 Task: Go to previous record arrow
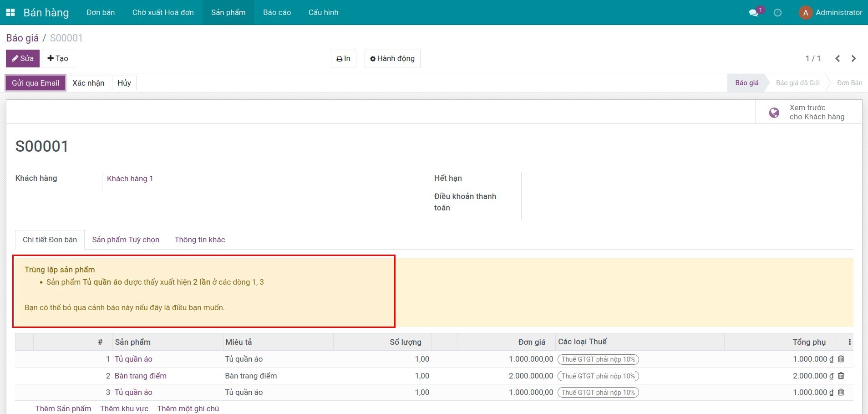pos(838,58)
